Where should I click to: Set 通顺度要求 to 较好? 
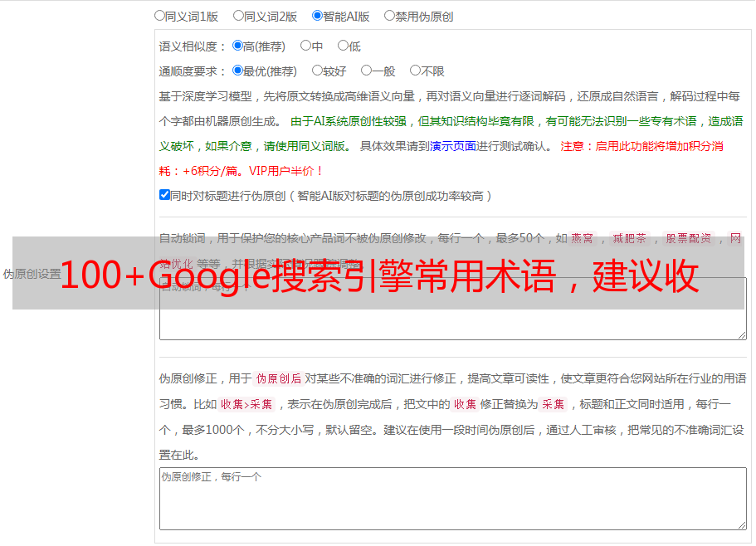click(x=317, y=71)
